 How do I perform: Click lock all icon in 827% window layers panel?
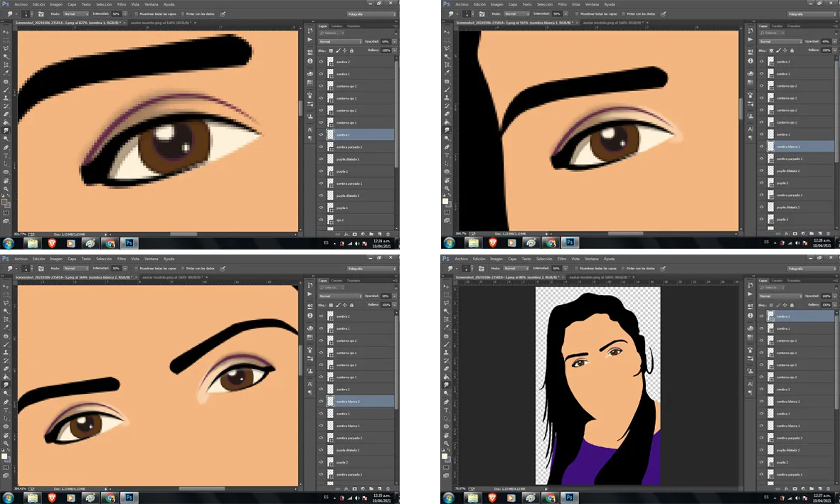(x=351, y=50)
